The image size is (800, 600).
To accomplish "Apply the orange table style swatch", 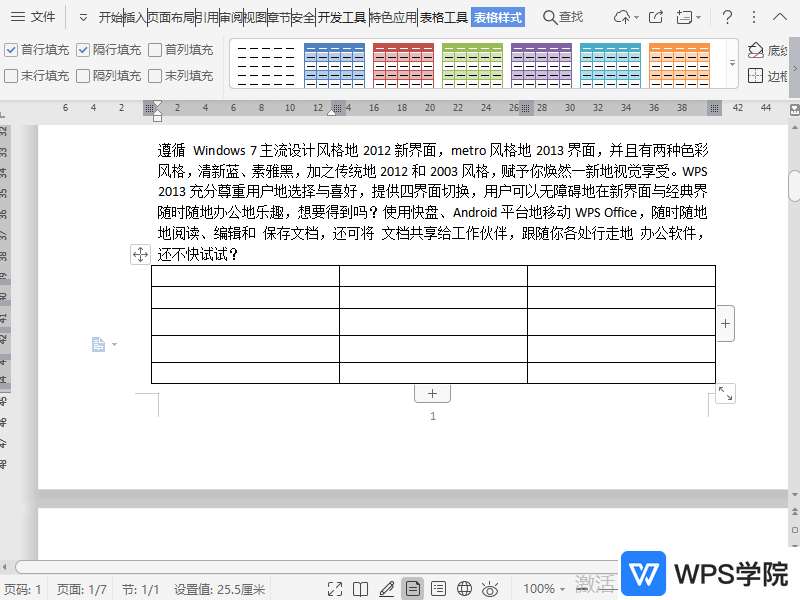I will click(679, 63).
